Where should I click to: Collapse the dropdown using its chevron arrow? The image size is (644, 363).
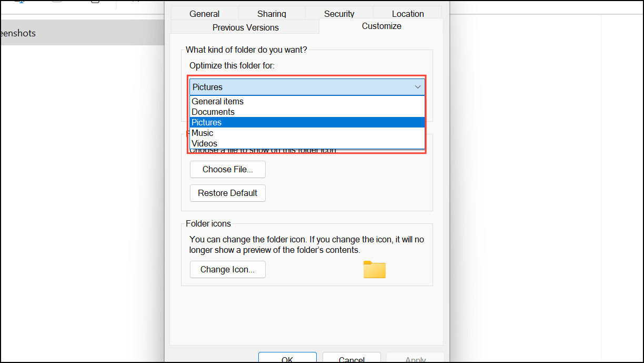tap(417, 87)
